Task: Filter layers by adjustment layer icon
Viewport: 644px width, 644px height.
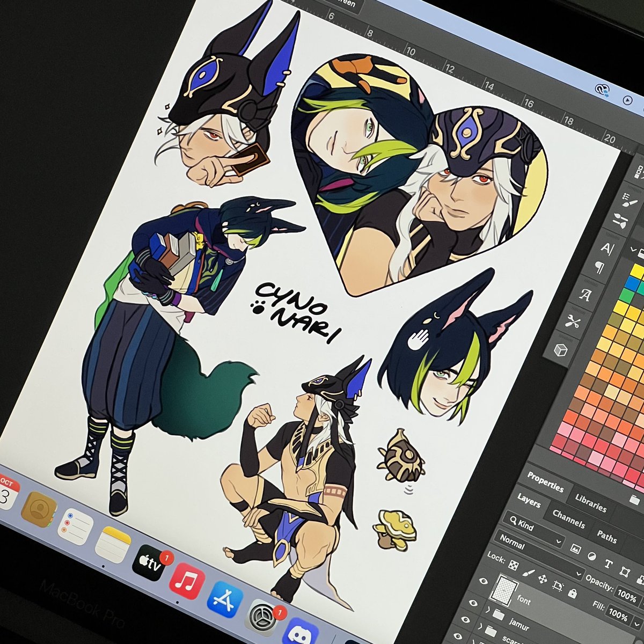Action: tap(592, 557)
